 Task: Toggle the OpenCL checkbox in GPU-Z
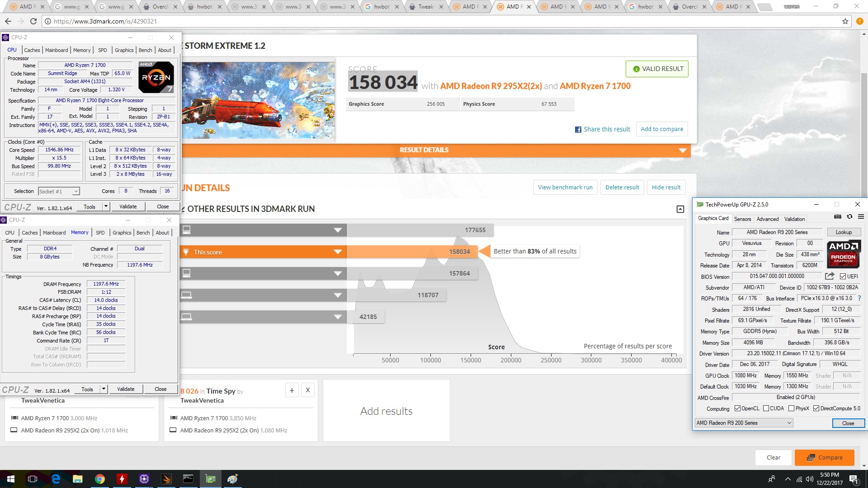[737, 408]
